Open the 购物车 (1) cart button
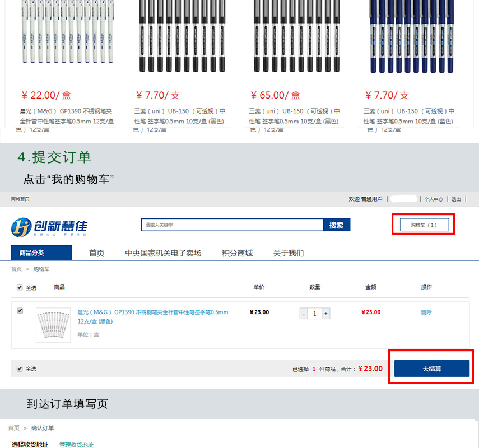The height and width of the screenshot is (448, 479). point(424,225)
